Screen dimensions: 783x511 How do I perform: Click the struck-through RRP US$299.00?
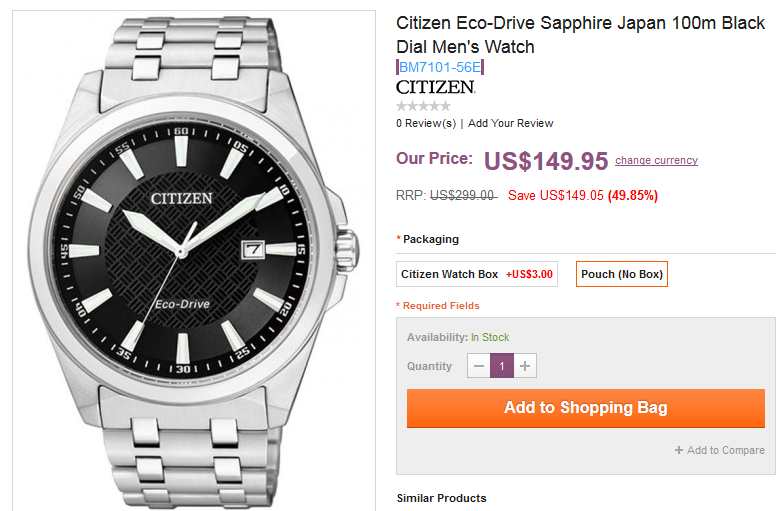click(x=463, y=195)
